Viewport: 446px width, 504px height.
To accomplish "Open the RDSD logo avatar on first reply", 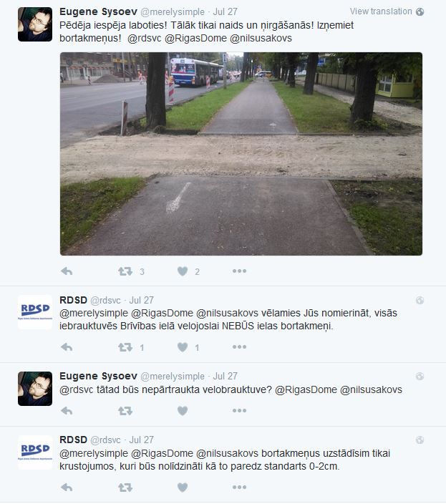I will tap(35, 312).
